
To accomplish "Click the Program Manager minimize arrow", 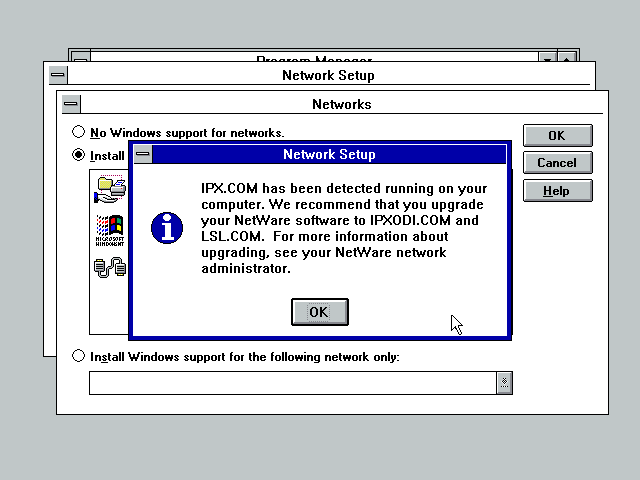I will pos(547,58).
